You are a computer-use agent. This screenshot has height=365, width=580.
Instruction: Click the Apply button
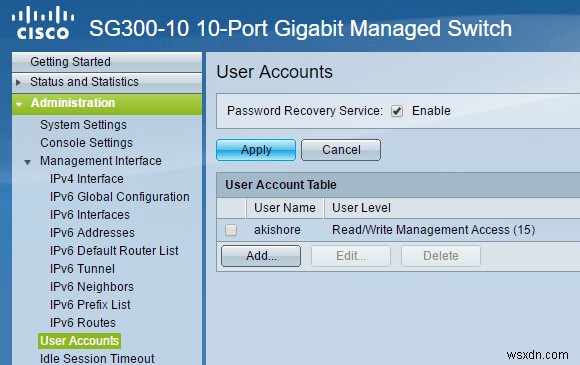(256, 150)
